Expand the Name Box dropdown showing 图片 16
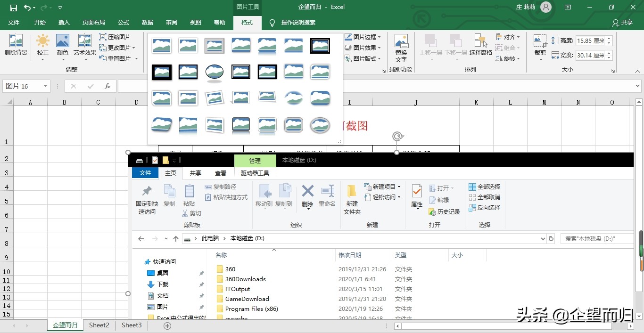The image size is (644, 333). point(46,86)
